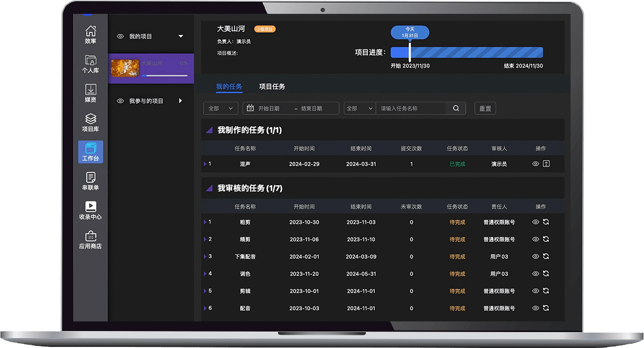Expand row 3 下集配音 task arrow
The height and width of the screenshot is (348, 644).
click(x=205, y=256)
